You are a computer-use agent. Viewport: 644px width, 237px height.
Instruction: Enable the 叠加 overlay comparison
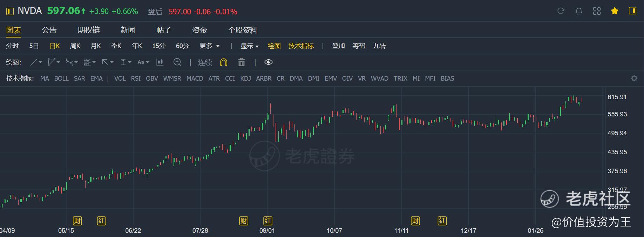point(338,46)
